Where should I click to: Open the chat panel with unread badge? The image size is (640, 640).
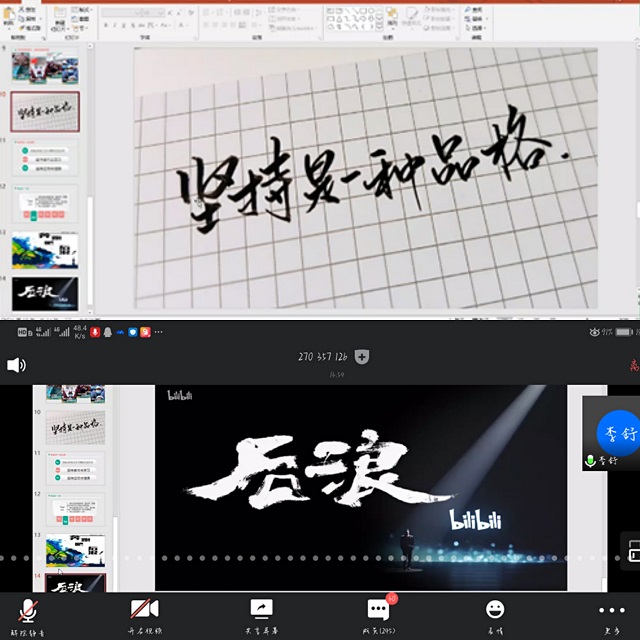tap(378, 609)
